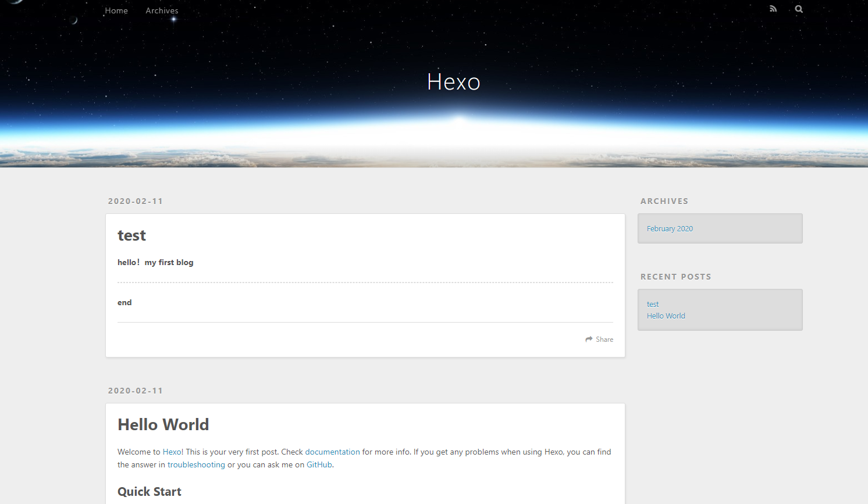Click the first post's 2020-02-11 date

click(x=136, y=201)
